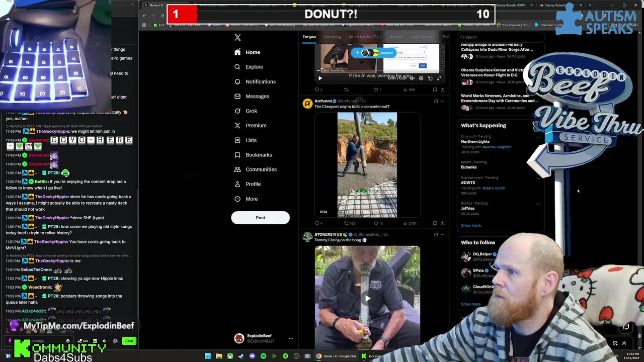The height and width of the screenshot is (362, 644).
Task: Open Explore via its magnifier icon
Action: 237,67
